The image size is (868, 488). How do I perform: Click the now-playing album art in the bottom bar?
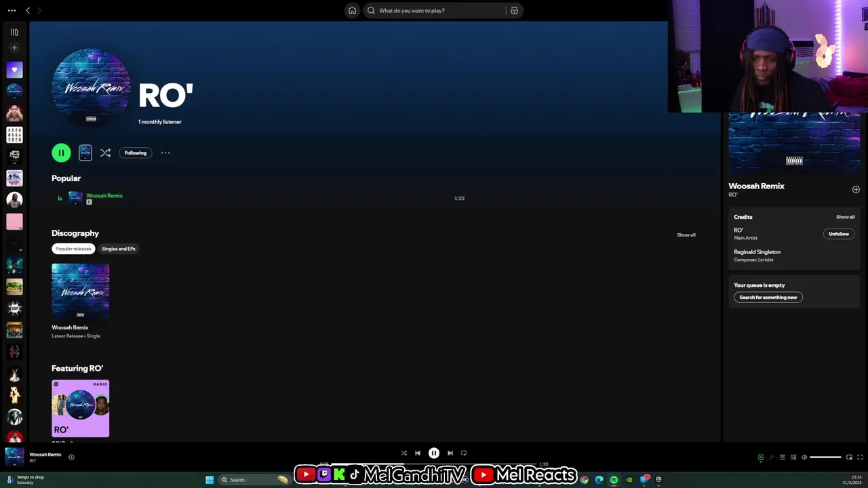pyautogui.click(x=14, y=457)
